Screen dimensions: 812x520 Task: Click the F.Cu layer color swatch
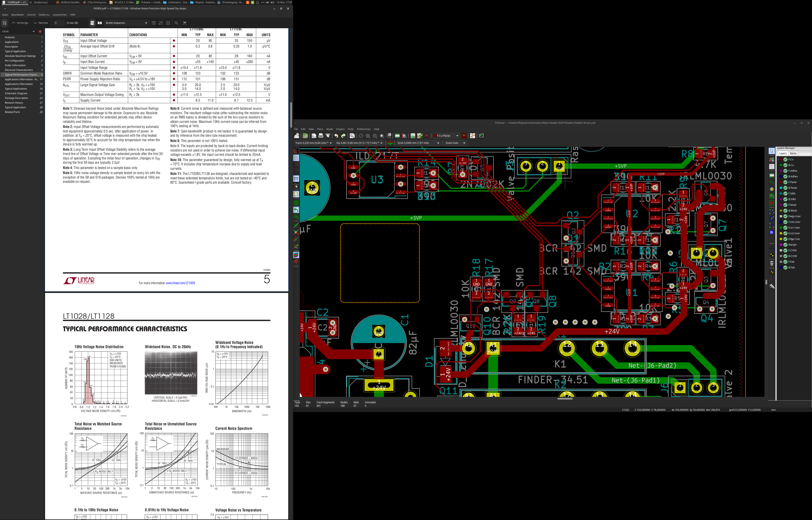[781, 159]
